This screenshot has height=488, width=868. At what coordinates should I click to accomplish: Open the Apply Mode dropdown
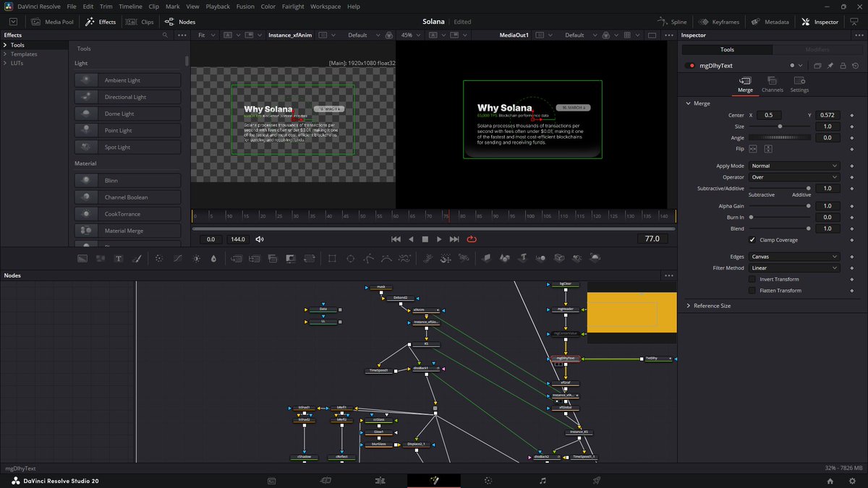point(794,166)
